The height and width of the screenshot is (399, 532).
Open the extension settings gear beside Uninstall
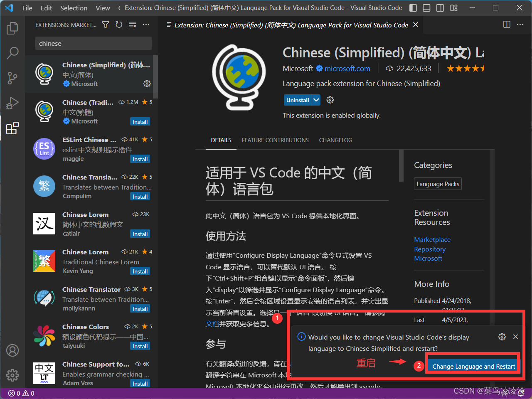pyautogui.click(x=330, y=100)
